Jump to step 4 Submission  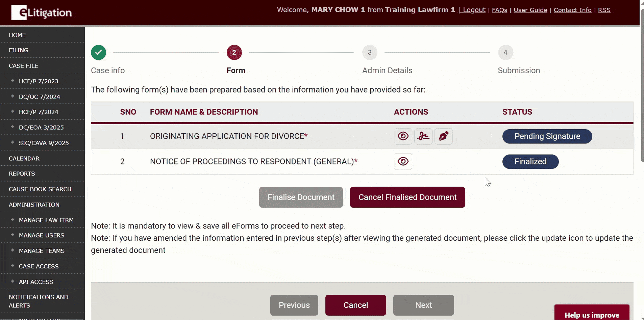[505, 53]
